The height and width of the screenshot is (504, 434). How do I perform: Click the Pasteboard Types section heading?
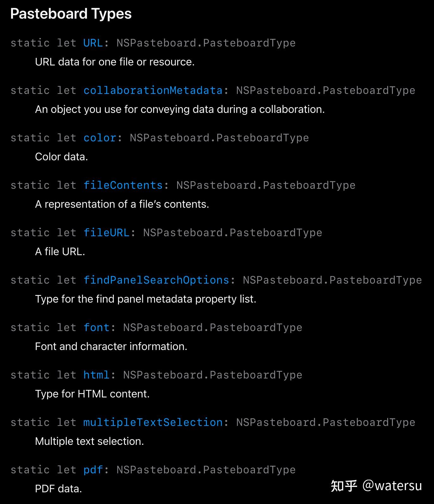[x=71, y=14]
